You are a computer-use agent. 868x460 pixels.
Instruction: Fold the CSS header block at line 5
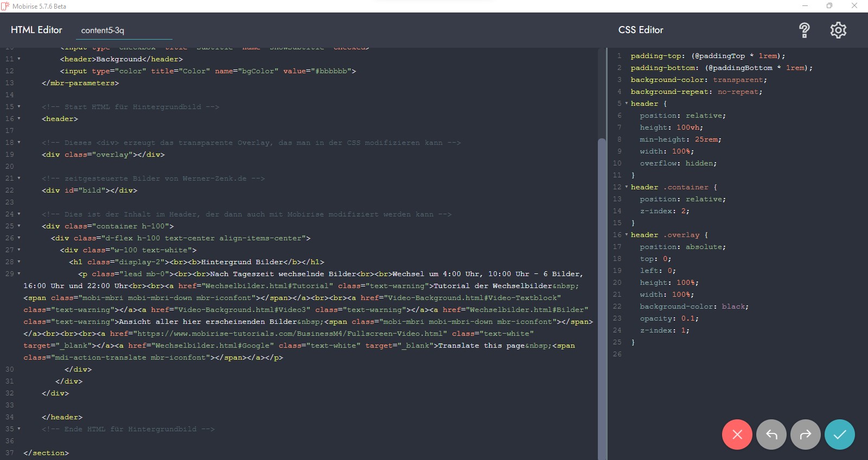[x=627, y=104]
